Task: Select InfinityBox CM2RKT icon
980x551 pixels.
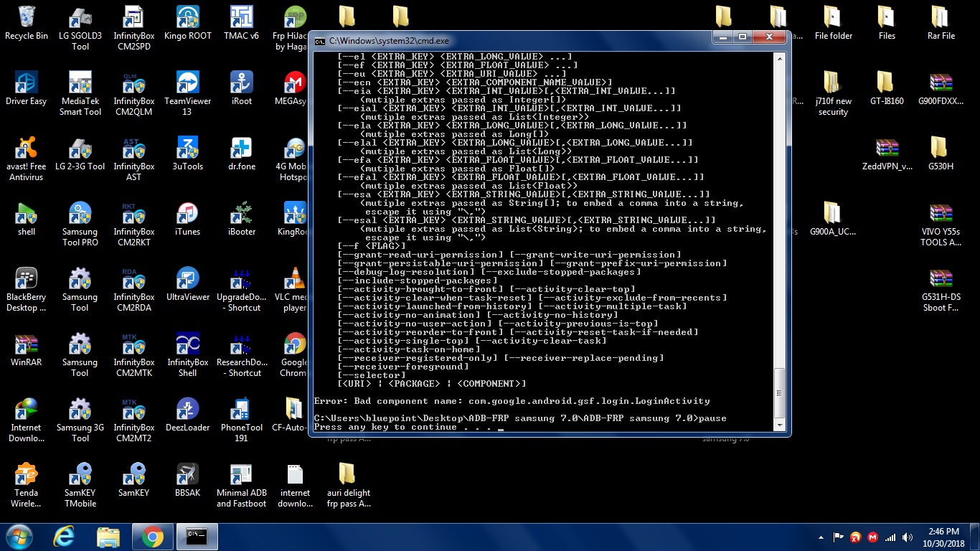Action: click(x=133, y=224)
